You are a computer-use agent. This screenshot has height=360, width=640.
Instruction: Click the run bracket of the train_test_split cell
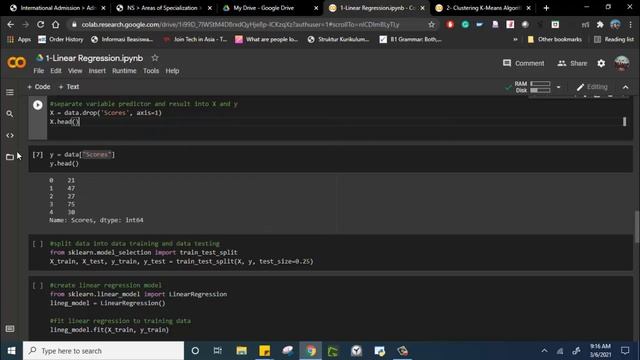(x=38, y=244)
